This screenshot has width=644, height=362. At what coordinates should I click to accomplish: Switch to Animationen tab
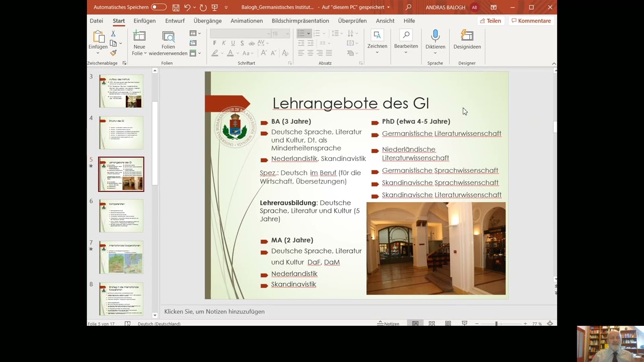(247, 21)
